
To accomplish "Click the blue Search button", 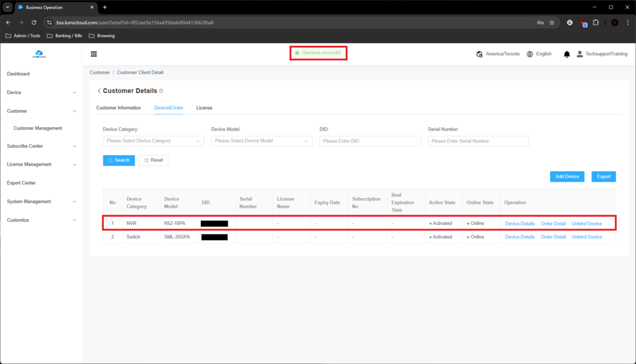I will point(119,160).
